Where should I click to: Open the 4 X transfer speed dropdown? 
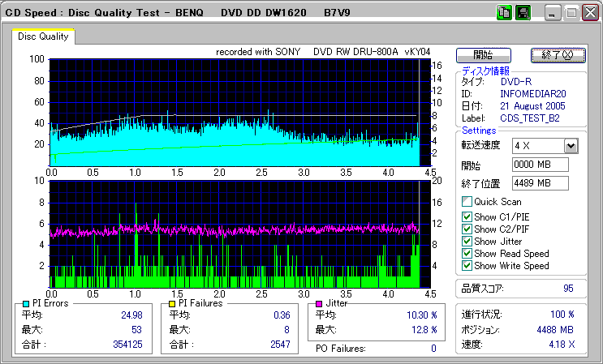pyautogui.click(x=571, y=146)
